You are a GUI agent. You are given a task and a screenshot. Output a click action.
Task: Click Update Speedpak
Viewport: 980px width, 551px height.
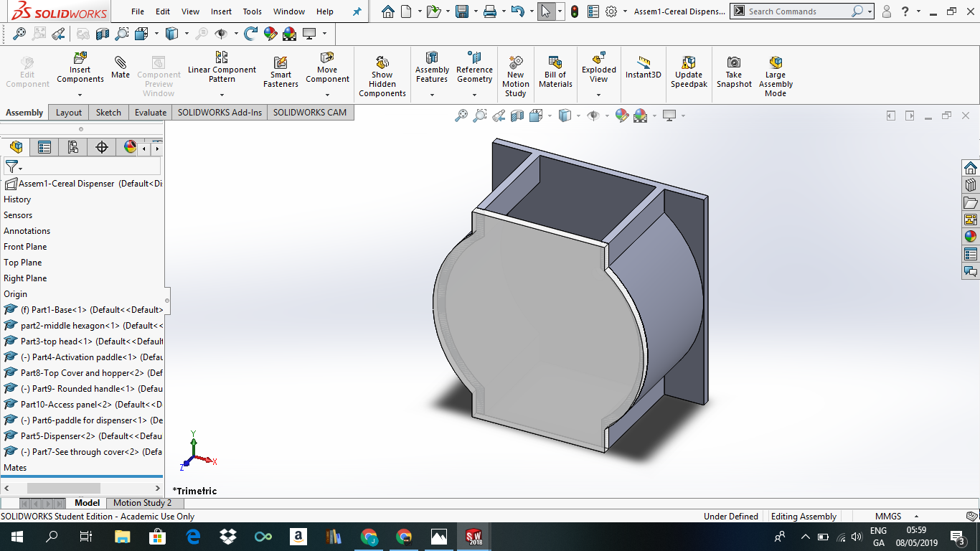point(689,72)
